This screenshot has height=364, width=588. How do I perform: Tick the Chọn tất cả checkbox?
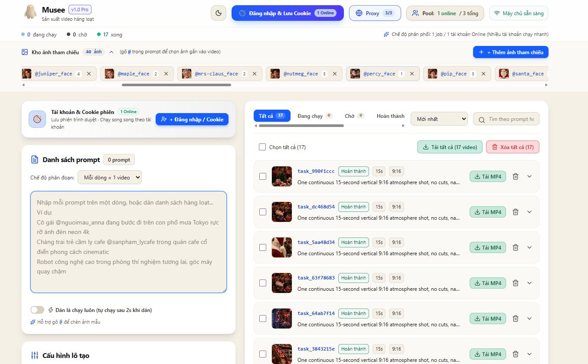pyautogui.click(x=262, y=147)
